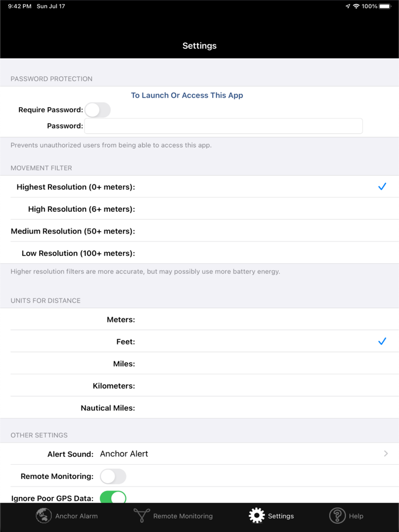
Task: Tap OTHER SETTINGS section header
Action: point(39,435)
